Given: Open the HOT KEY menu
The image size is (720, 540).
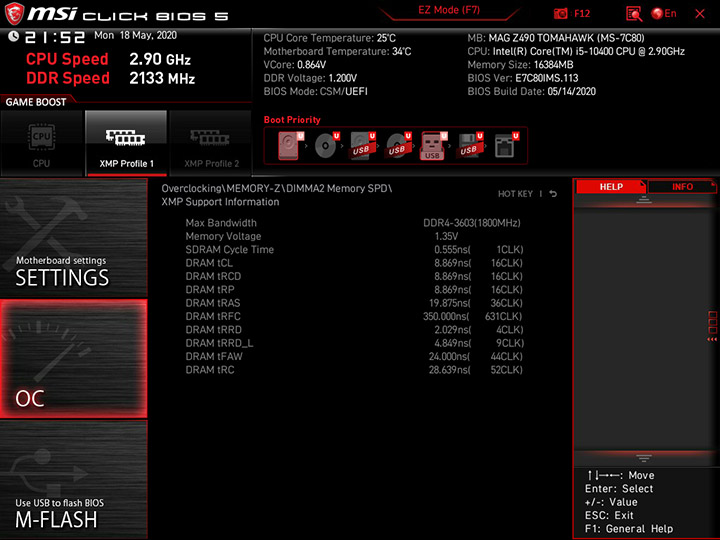Looking at the screenshot, I should pyautogui.click(x=515, y=194).
